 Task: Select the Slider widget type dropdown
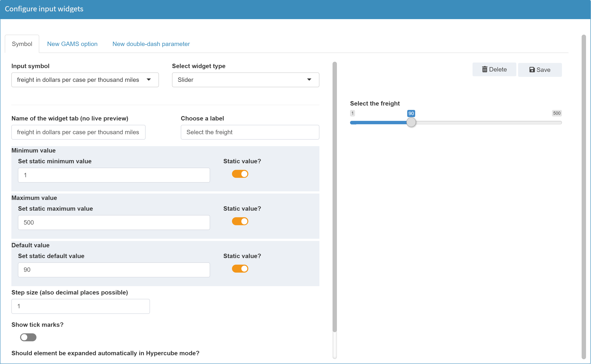(x=246, y=80)
